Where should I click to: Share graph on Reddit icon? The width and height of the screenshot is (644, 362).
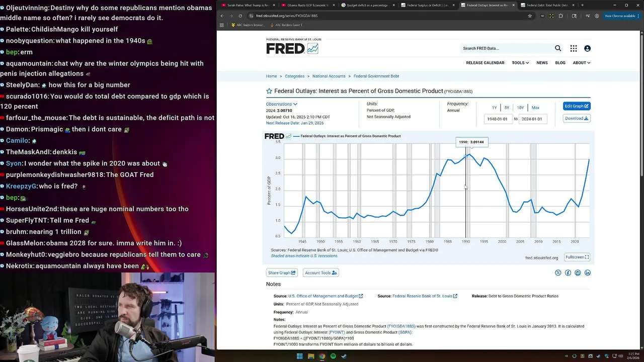tap(578, 273)
